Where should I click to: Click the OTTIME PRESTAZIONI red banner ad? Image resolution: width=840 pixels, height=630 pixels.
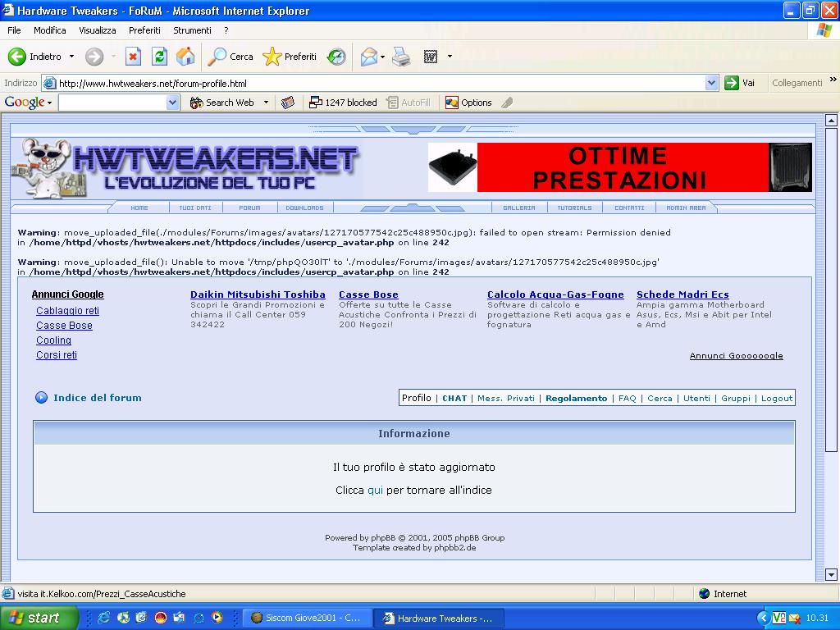620,167
